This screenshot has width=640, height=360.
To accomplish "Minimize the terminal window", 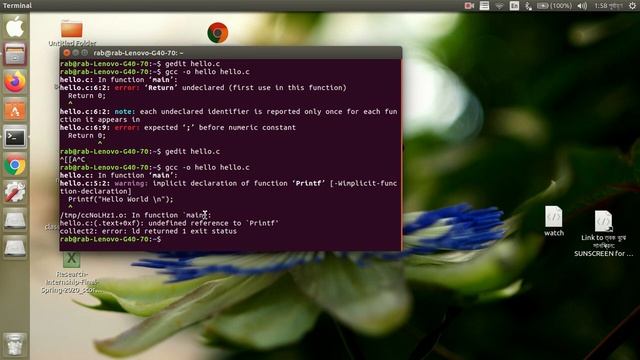I will [76, 53].
